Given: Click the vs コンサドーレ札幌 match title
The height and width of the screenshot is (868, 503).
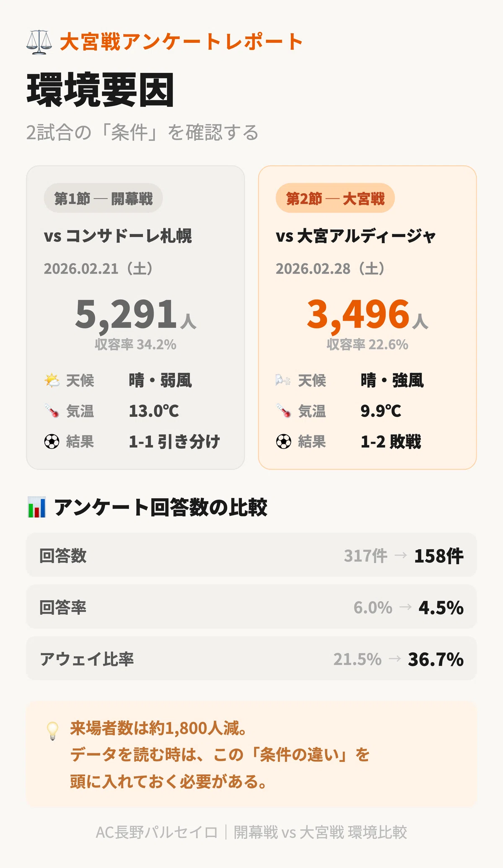Looking at the screenshot, I should click(x=118, y=236).
